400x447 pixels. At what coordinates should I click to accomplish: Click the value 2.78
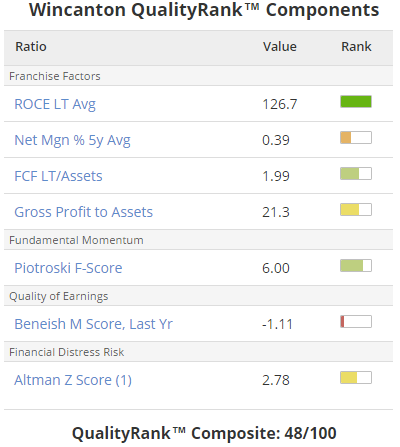pyautogui.click(x=276, y=380)
